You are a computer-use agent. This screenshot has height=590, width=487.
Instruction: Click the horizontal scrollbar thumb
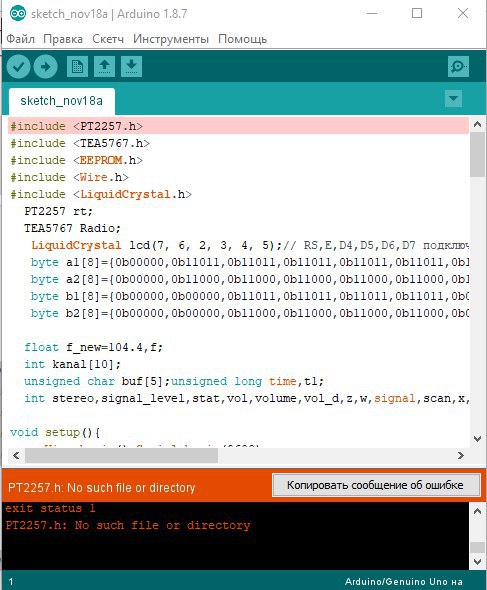pos(121,456)
